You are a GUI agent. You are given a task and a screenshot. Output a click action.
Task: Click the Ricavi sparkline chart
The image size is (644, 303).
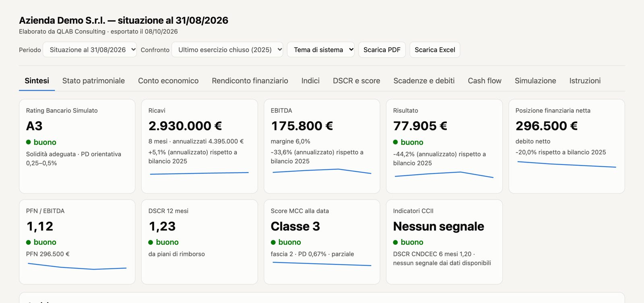199,173
